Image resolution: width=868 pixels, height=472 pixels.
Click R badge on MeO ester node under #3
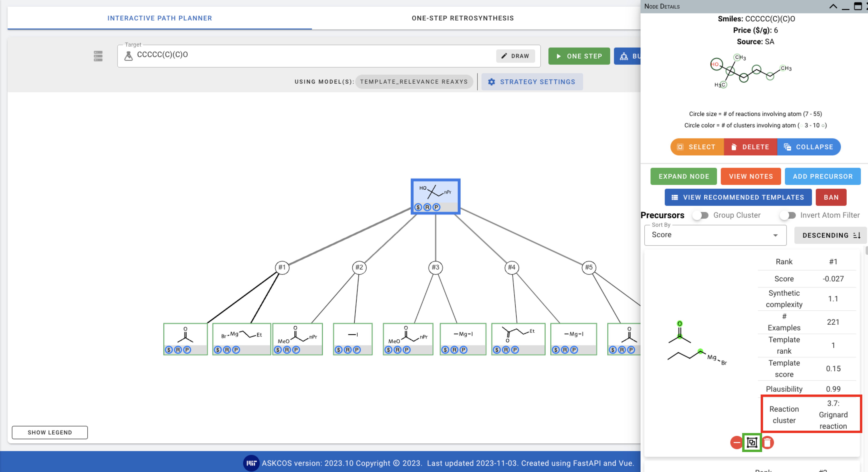pyautogui.click(x=398, y=350)
